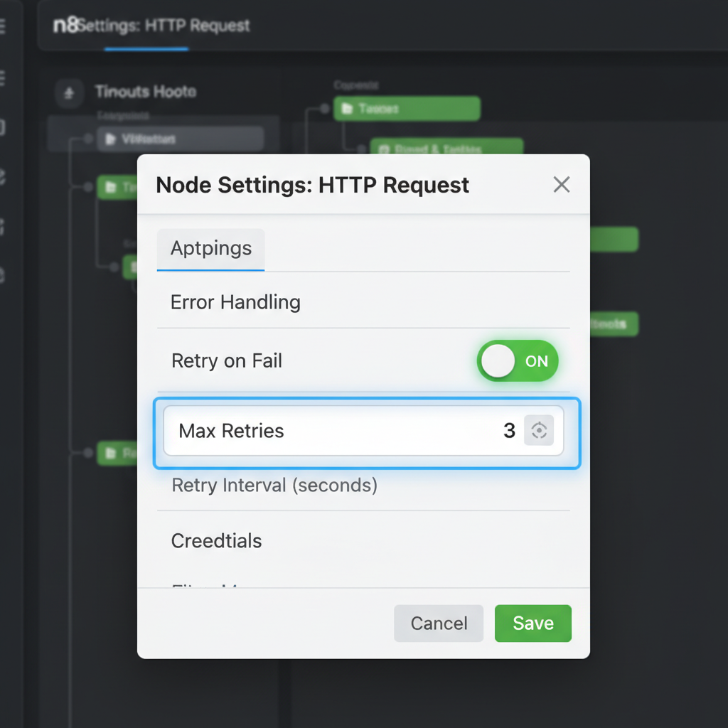Image resolution: width=728 pixels, height=728 pixels.
Task: Click the upload icon beside Tinouts Hoote
Action: [69, 92]
